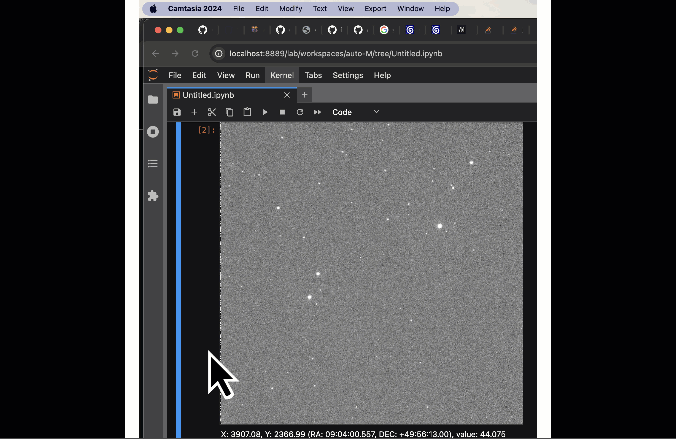Switch to the first GitHub browser tab
This screenshot has height=439, width=676.
pyautogui.click(x=203, y=30)
